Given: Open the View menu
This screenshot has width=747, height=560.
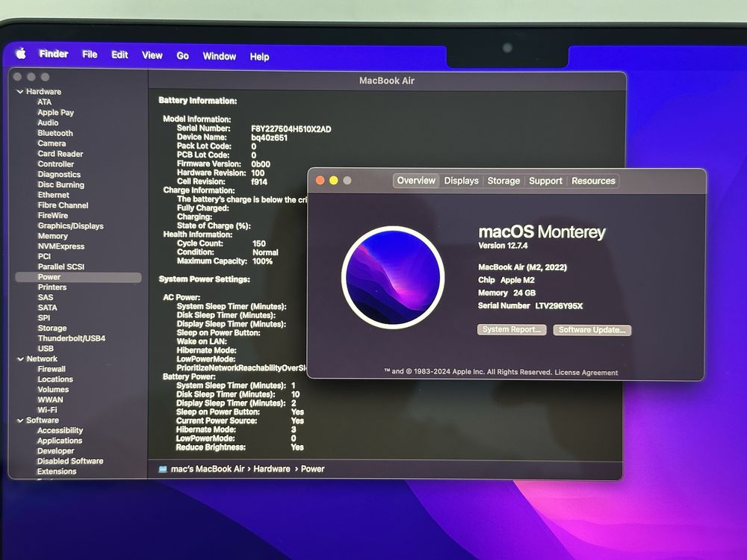Looking at the screenshot, I should pos(152,55).
